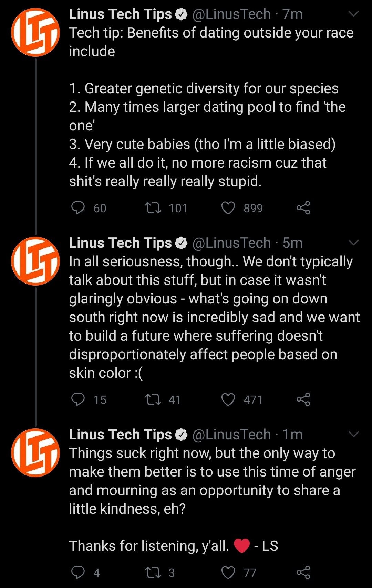372x588 pixels.
Task: Open the LTT avatar beside first tweet
Action: click(x=35, y=32)
